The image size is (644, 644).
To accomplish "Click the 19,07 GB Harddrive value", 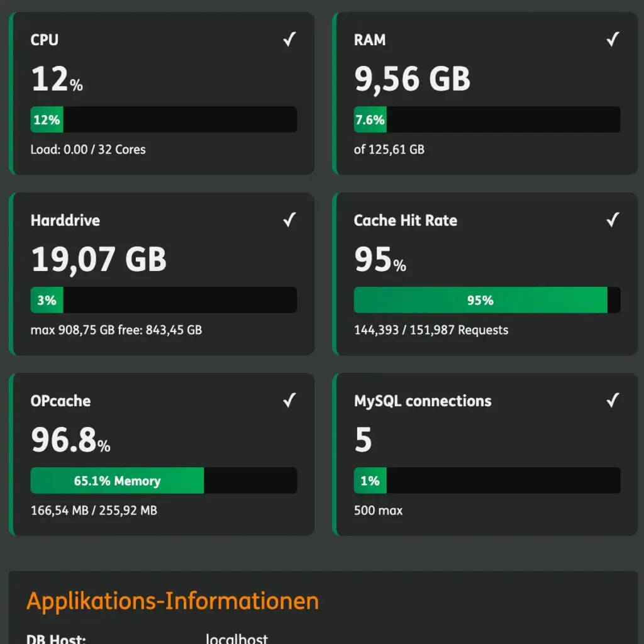I will pyautogui.click(x=99, y=259).
